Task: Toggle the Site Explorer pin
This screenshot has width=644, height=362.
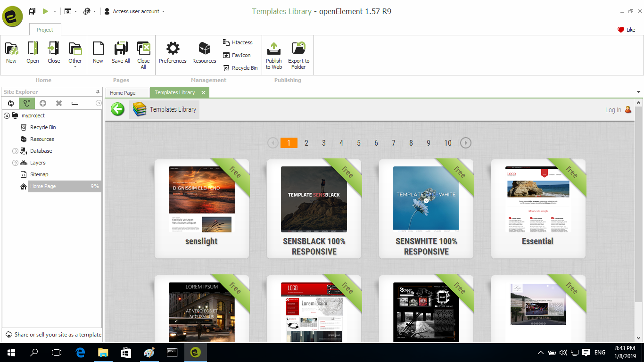Action: [98, 92]
